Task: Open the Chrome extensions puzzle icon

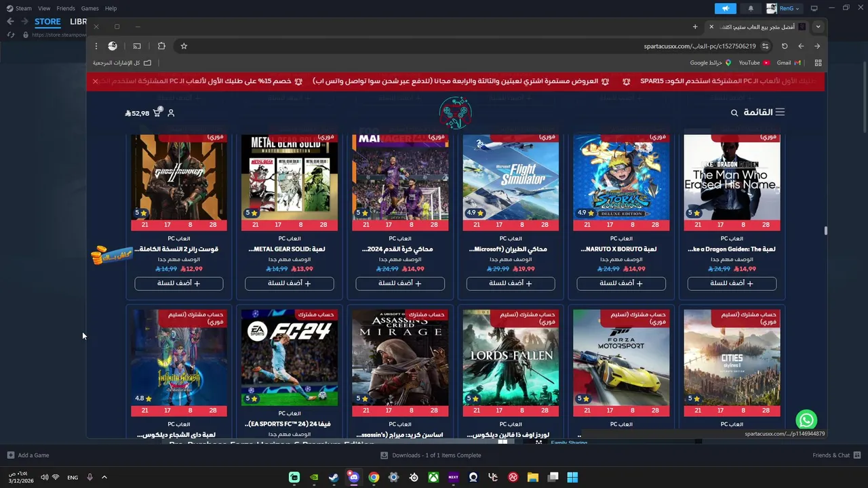Action: tap(161, 46)
